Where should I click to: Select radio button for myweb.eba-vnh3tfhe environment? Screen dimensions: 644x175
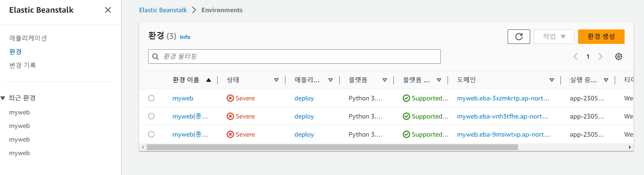(151, 116)
